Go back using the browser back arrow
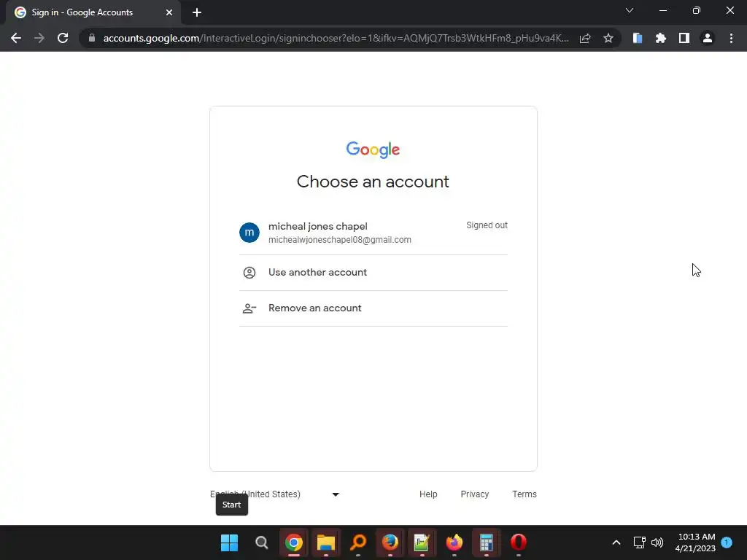This screenshot has width=747, height=560. (x=16, y=38)
